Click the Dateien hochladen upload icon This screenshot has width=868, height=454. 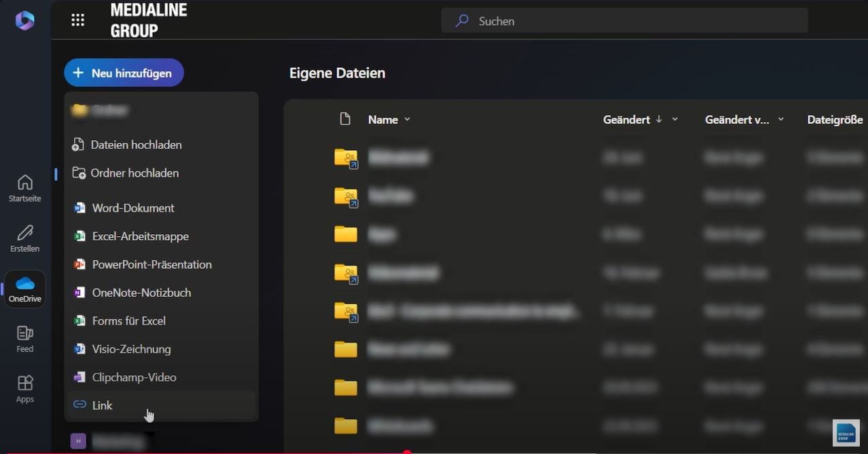(x=79, y=145)
